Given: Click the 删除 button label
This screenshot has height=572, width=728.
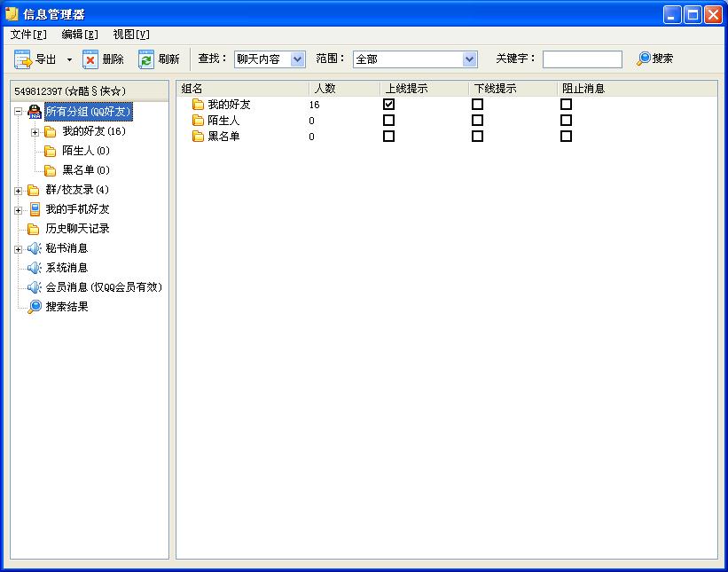Looking at the screenshot, I should (x=114, y=59).
